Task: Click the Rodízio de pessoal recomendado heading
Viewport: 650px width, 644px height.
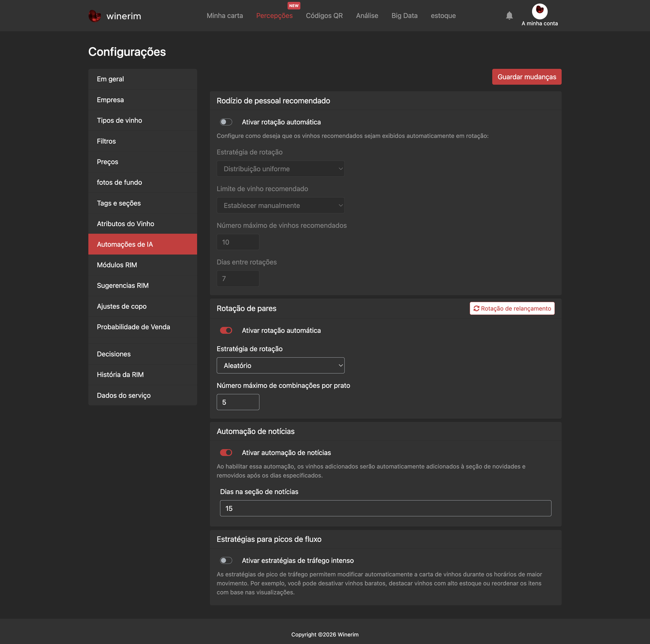Action: (273, 101)
